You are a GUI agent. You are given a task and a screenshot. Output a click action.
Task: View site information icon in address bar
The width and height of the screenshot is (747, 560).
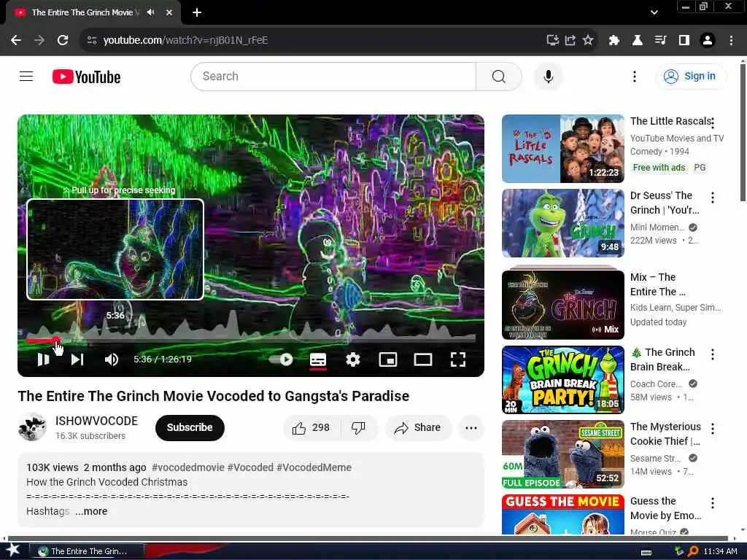point(91,40)
